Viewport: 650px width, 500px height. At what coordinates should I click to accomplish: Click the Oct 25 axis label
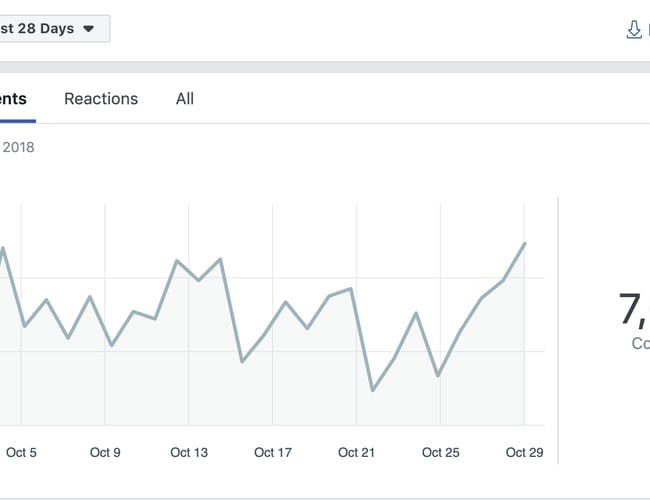click(440, 453)
